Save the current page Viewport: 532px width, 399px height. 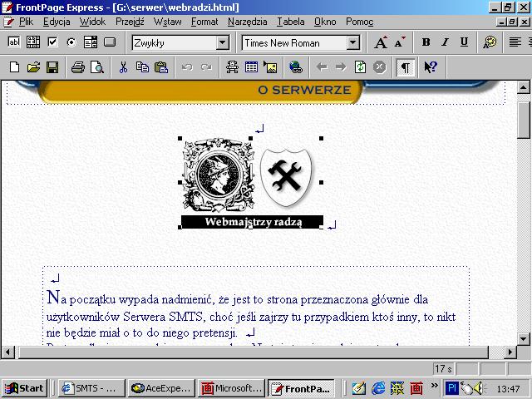(52, 67)
